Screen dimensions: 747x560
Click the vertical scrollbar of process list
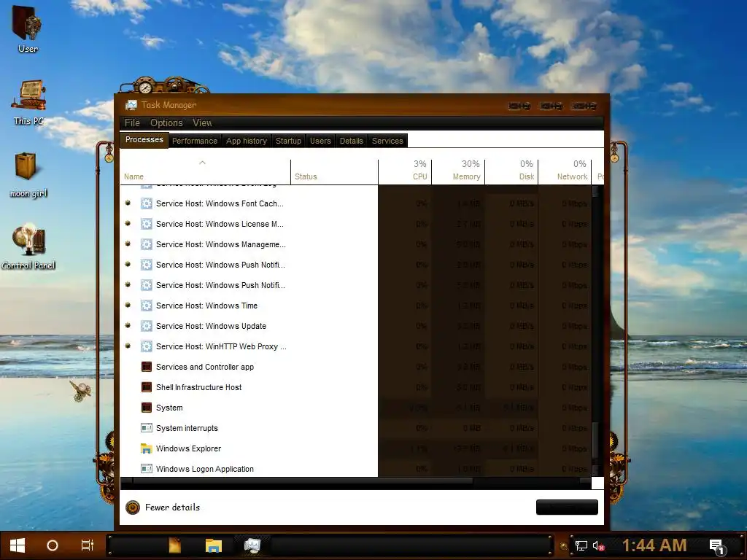tap(595, 330)
